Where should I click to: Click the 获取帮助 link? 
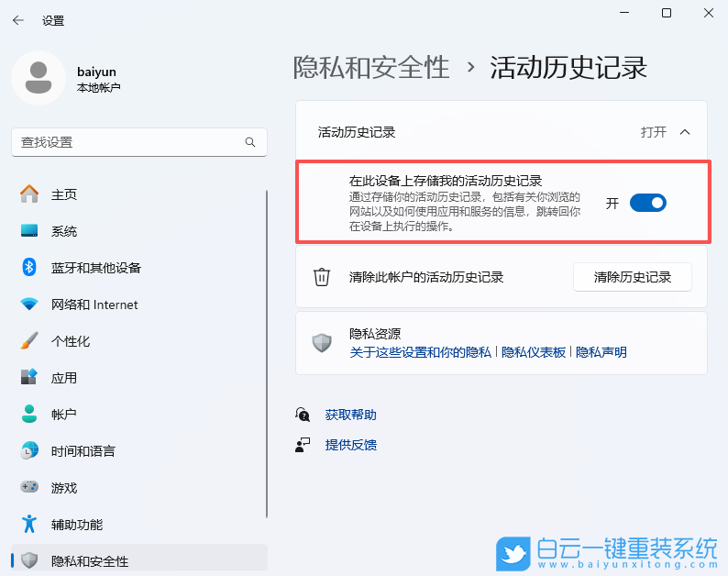(350, 415)
